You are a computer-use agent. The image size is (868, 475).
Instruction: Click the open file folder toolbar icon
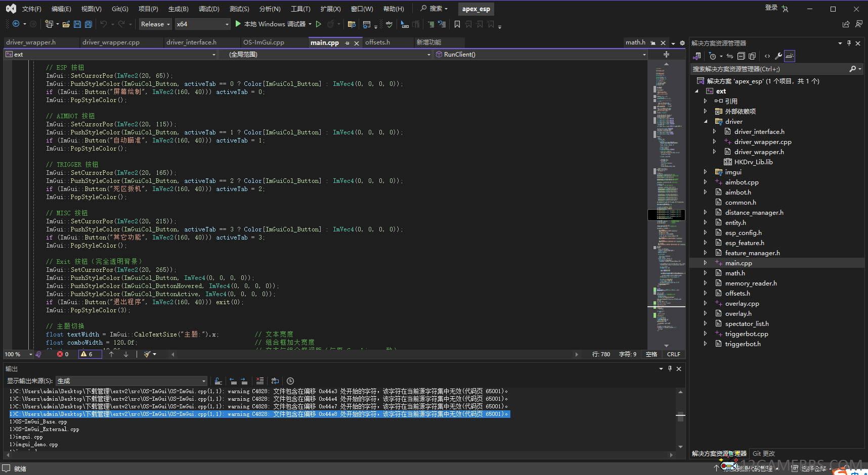[66, 24]
